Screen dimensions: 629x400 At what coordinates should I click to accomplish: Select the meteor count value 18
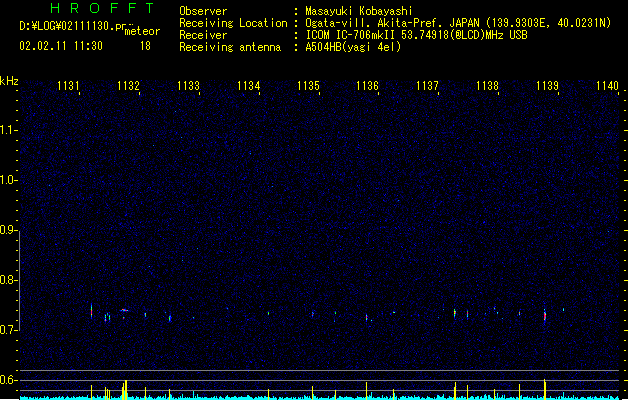pos(145,46)
